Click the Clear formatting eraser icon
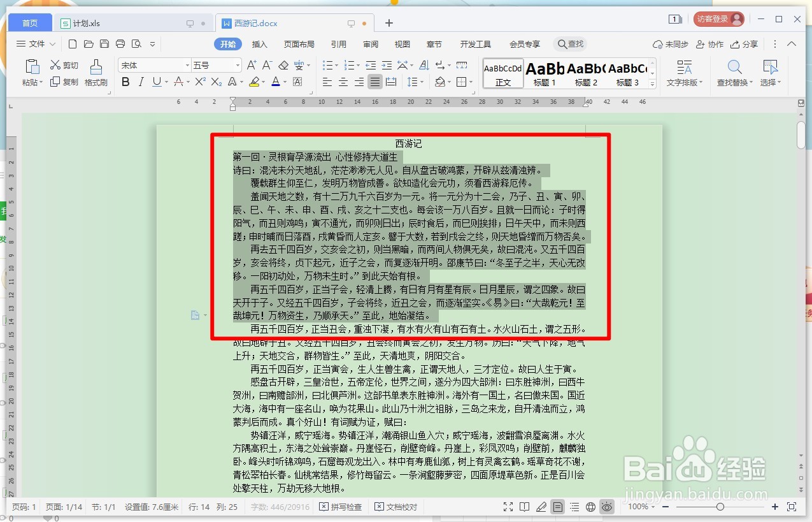Screen dimensions: 812x522 pyautogui.click(x=283, y=65)
